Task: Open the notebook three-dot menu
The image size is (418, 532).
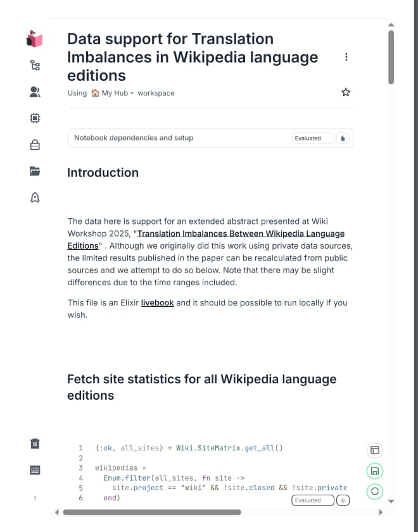Action: pos(346,57)
